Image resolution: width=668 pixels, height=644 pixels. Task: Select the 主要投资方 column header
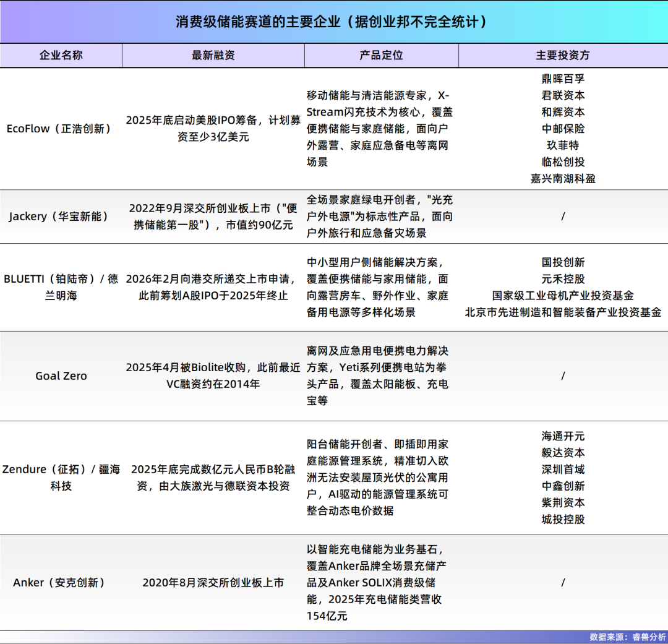click(563, 56)
